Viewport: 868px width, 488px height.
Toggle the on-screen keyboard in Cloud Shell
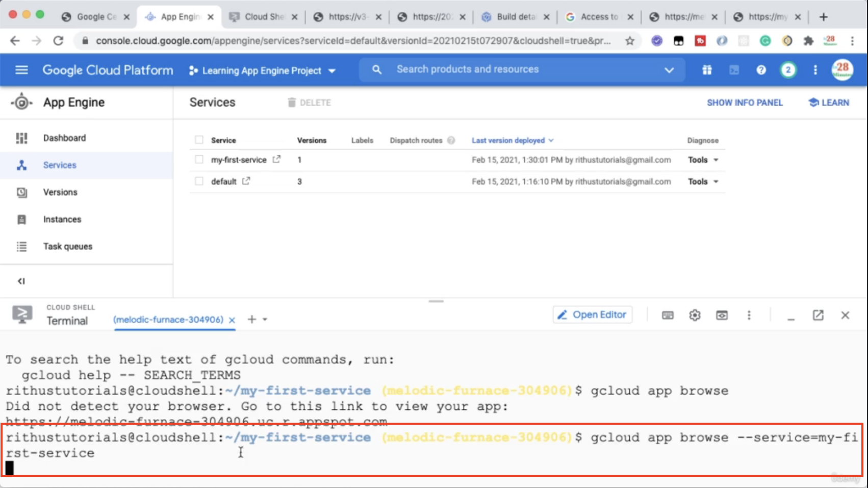tap(668, 315)
